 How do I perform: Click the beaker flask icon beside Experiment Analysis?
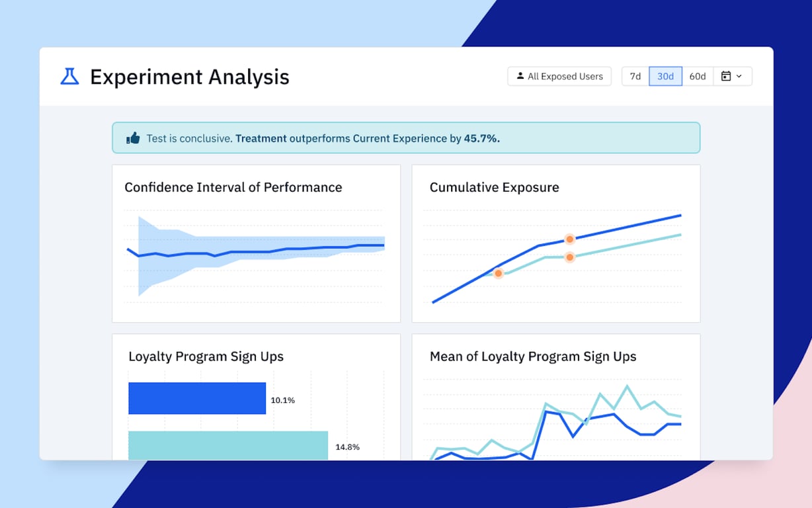point(69,77)
